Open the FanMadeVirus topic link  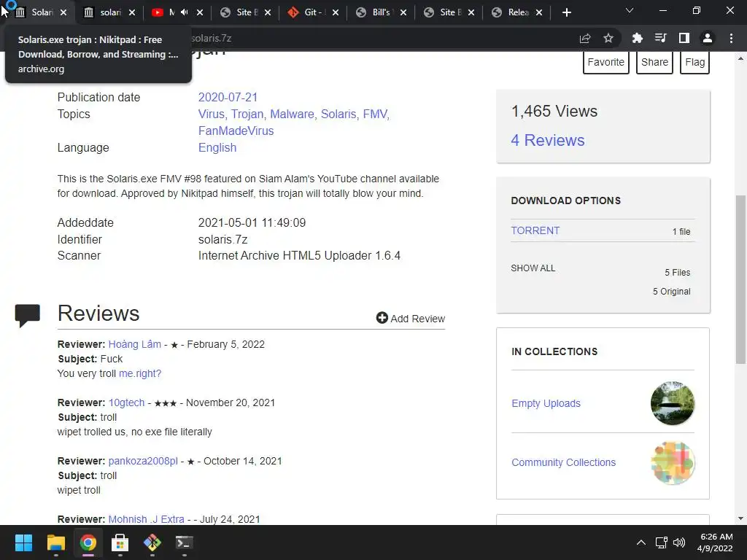point(236,131)
